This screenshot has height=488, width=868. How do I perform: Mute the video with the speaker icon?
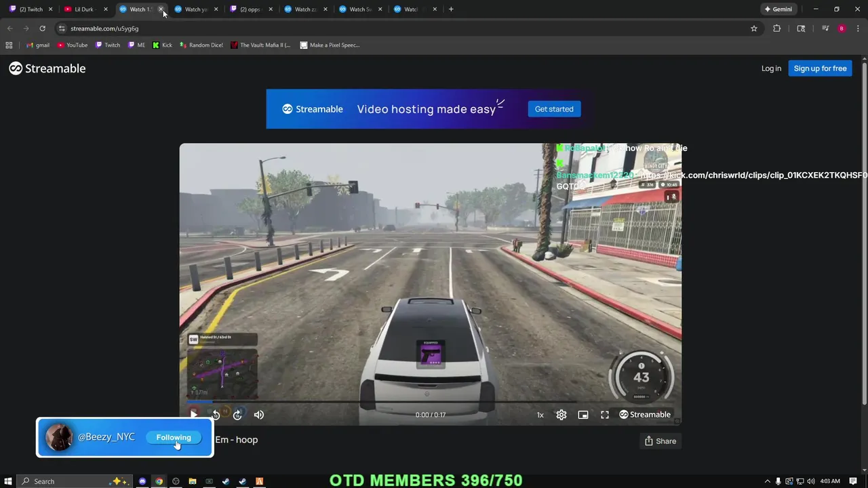[259, 415]
